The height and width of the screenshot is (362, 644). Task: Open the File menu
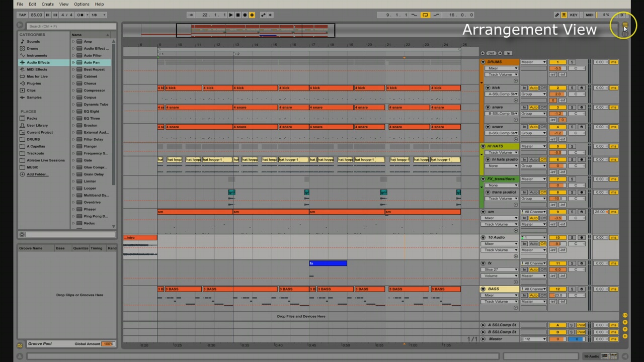click(20, 4)
